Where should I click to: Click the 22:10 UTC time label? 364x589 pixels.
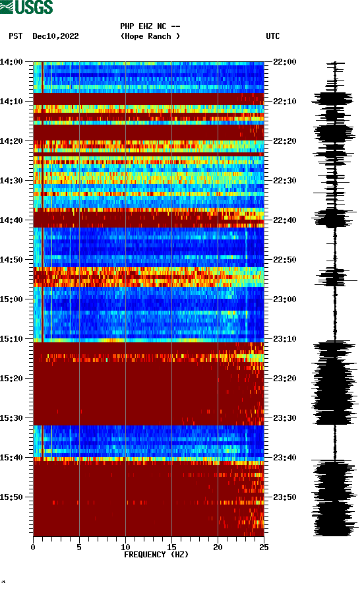click(285, 102)
